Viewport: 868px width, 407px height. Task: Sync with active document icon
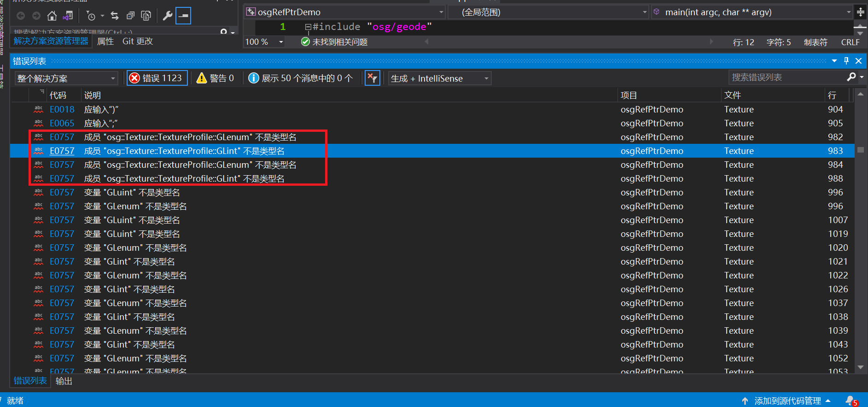click(115, 16)
